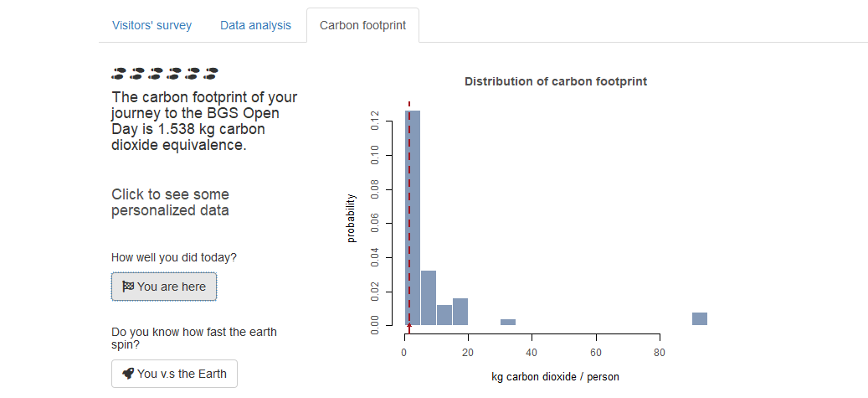868x398 pixels.
Task: Click the probability y-axis label
Action: 352,218
